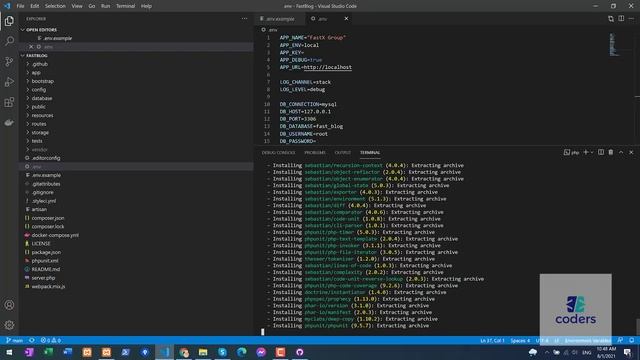The height and width of the screenshot is (360, 640).
Task: Expand the tests folder
Action: click(37, 141)
